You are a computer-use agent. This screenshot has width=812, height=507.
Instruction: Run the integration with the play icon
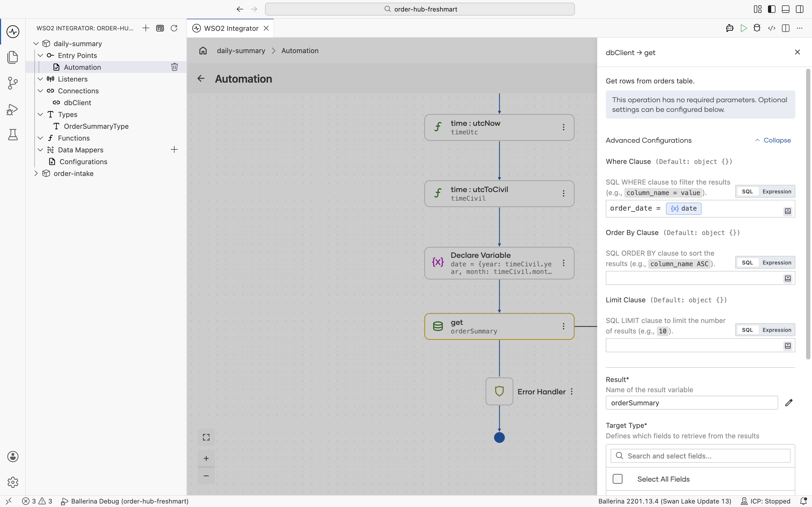(x=744, y=28)
